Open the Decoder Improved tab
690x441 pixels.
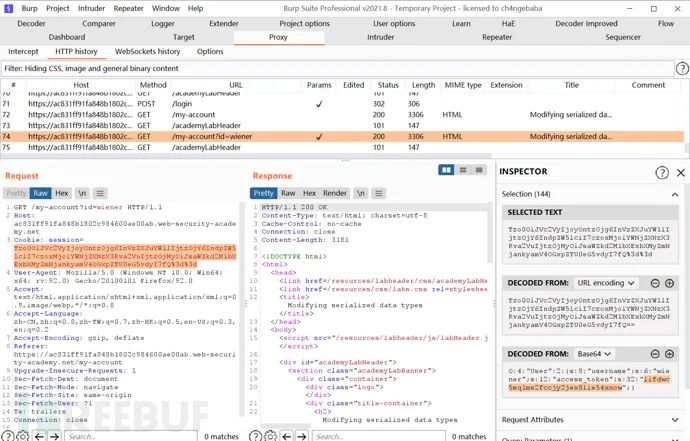(586, 24)
